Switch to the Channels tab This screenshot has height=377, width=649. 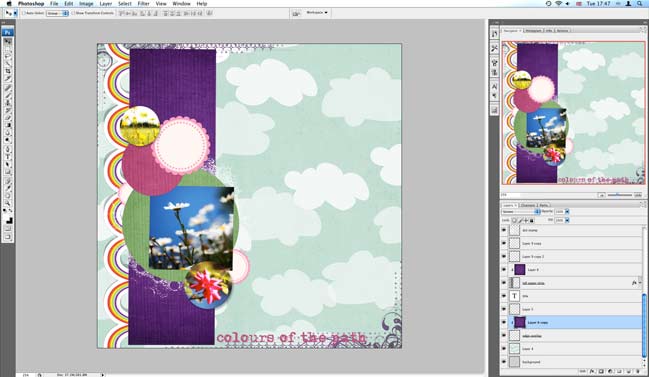pyautogui.click(x=527, y=205)
